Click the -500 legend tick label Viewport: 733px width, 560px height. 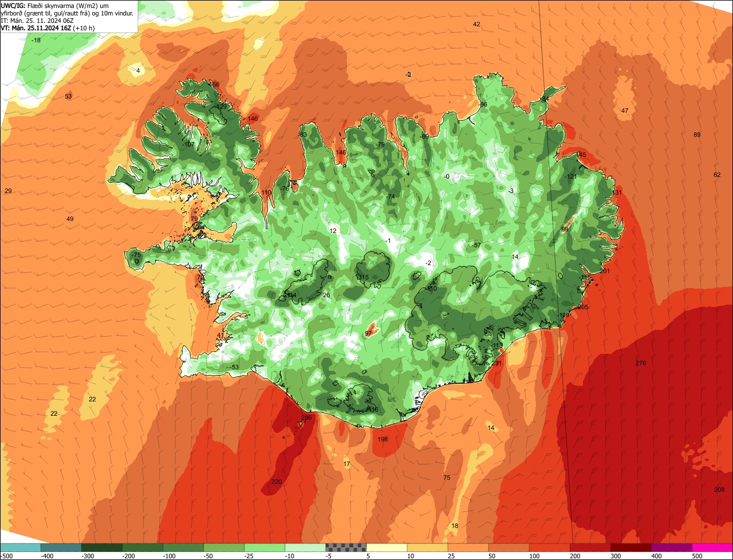coord(7,555)
